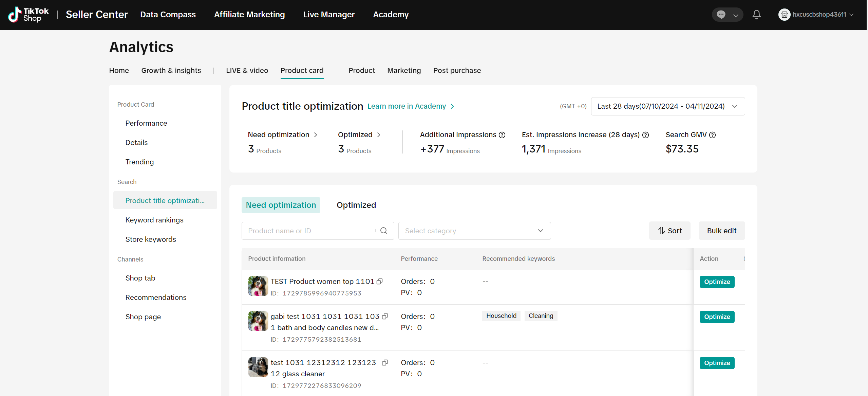868x396 pixels.
Task: Click the notification bell icon
Action: (x=756, y=15)
